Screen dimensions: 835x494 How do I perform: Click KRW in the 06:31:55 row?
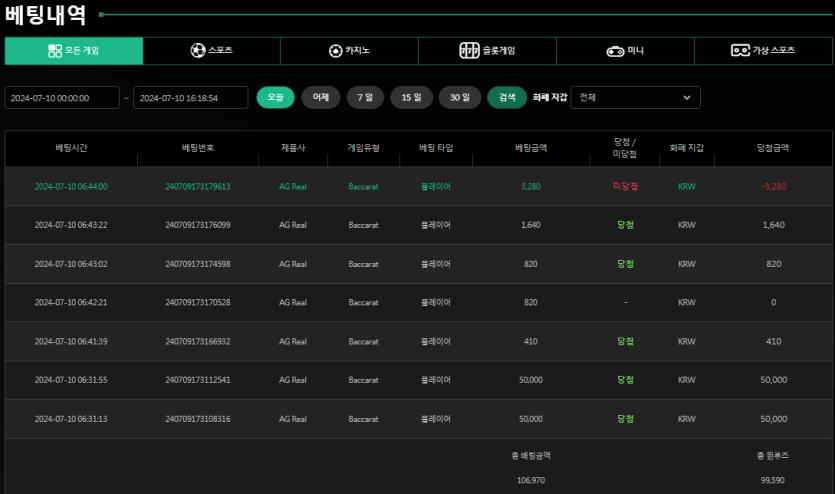click(687, 380)
